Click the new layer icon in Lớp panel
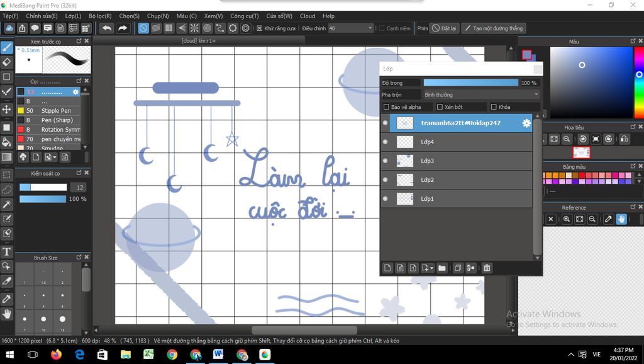 (x=387, y=268)
